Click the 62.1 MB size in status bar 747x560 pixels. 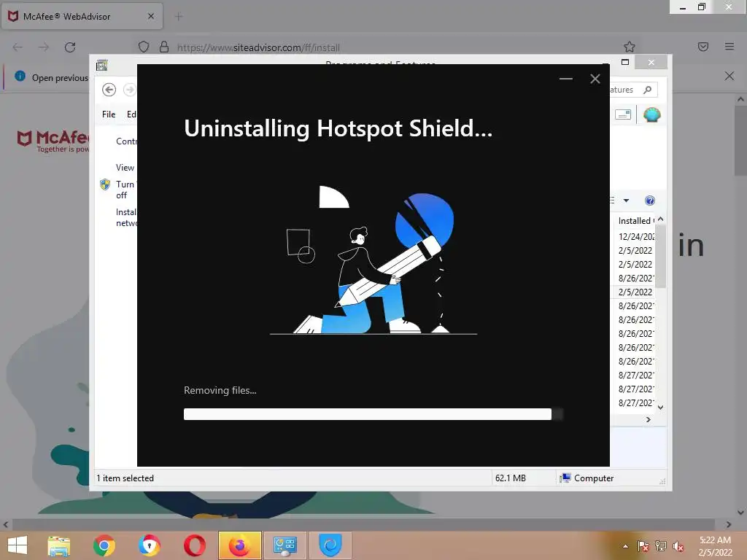tap(510, 478)
